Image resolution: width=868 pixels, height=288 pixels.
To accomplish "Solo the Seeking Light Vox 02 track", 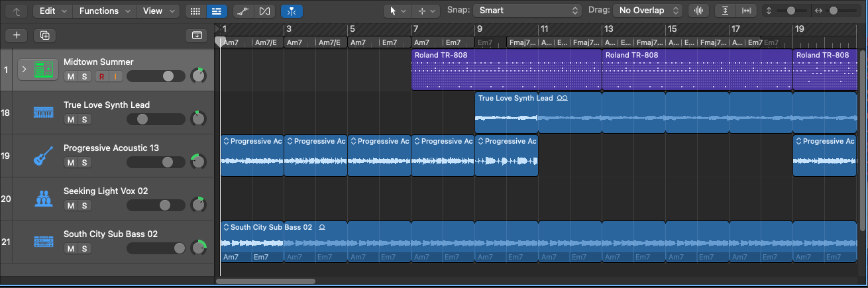I will 84,205.
